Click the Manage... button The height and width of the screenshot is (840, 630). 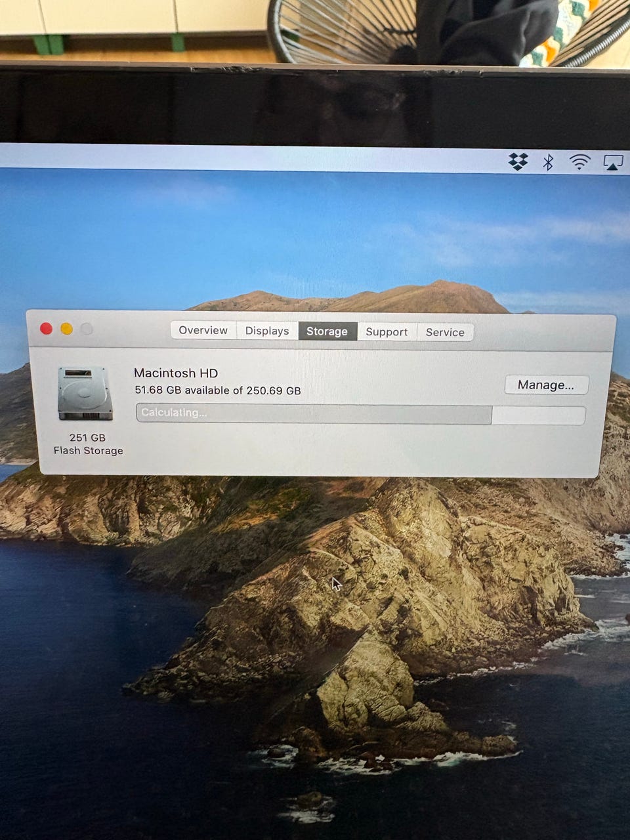[x=546, y=385]
